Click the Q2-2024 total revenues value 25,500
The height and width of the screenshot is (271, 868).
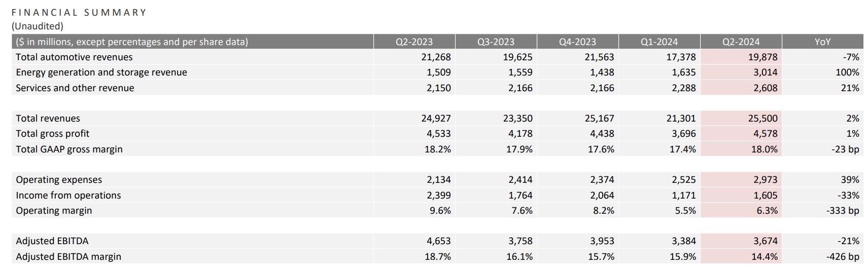pos(762,119)
